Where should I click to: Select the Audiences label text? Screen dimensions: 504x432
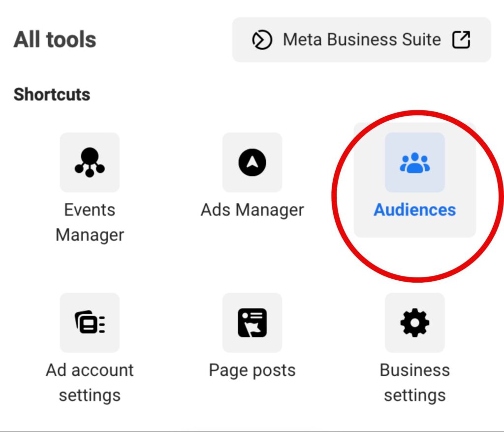[x=414, y=210]
